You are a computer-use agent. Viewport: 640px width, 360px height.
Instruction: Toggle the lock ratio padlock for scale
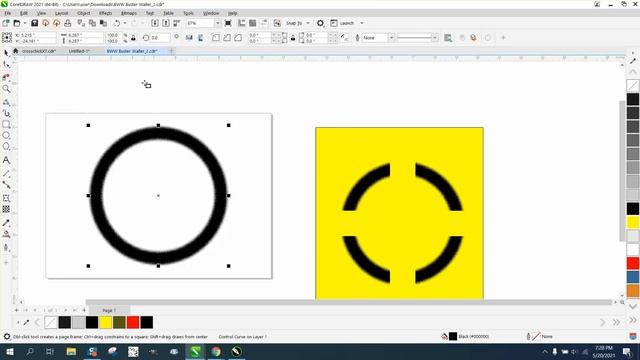tap(133, 38)
